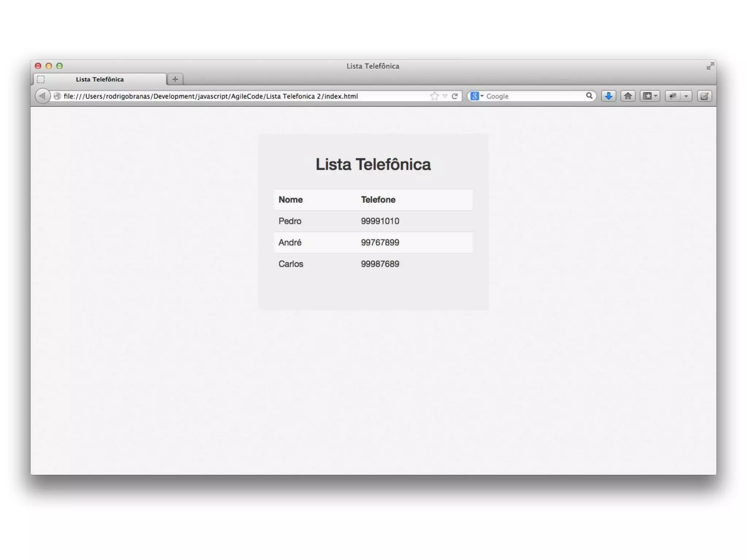Bookmark this page with the star icon

[x=434, y=96]
